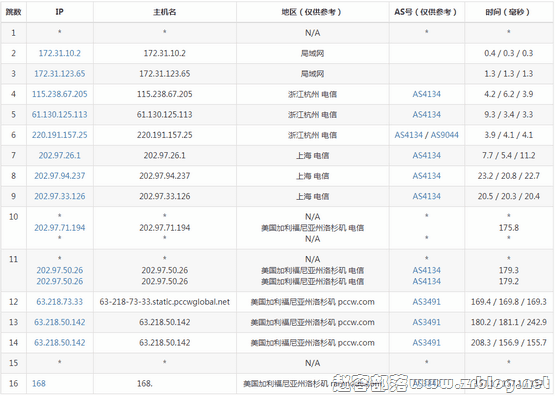Image resolution: width=555 pixels, height=396 pixels.
Task: Select time value 208.3 / 156.9 / 155.7
Action: [509, 343]
